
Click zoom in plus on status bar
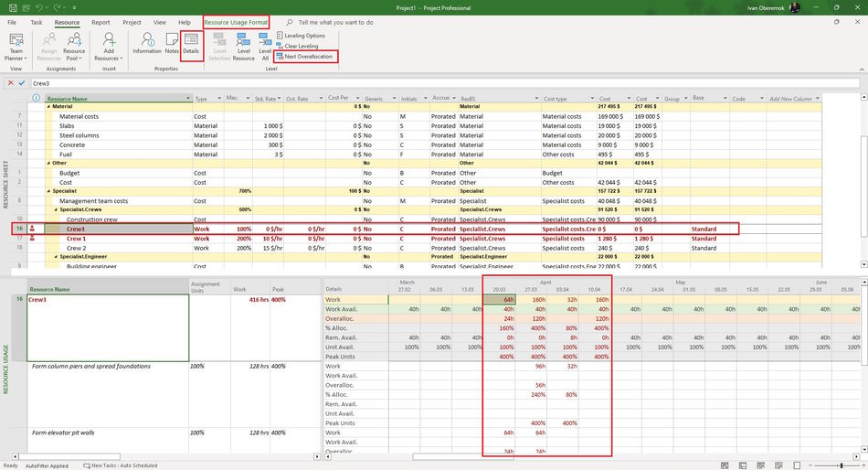click(x=862, y=465)
